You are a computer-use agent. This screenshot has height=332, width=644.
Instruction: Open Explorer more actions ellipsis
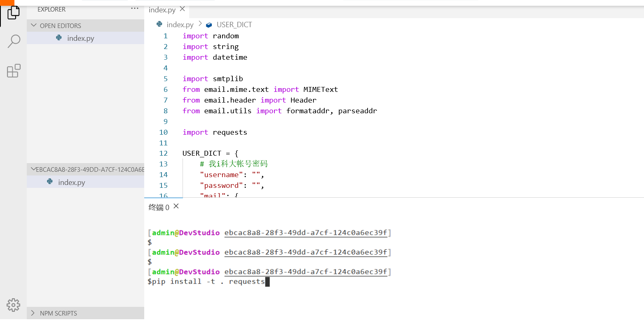(x=135, y=9)
